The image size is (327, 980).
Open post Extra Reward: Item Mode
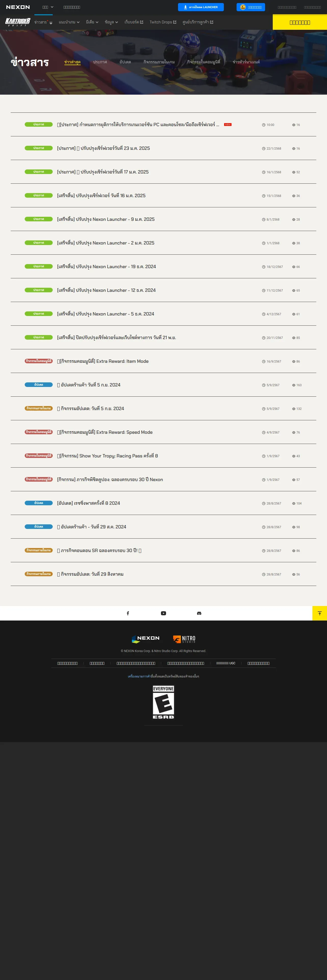pyautogui.click(x=103, y=362)
